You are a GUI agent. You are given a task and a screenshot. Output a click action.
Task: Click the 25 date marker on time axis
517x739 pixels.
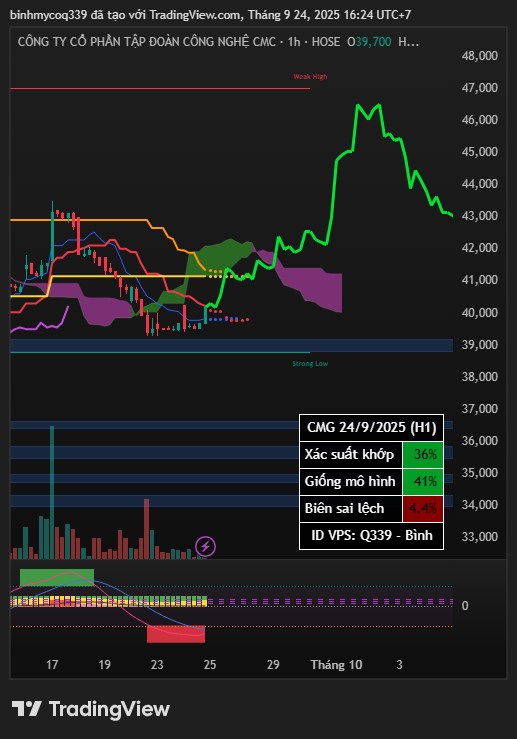210,665
